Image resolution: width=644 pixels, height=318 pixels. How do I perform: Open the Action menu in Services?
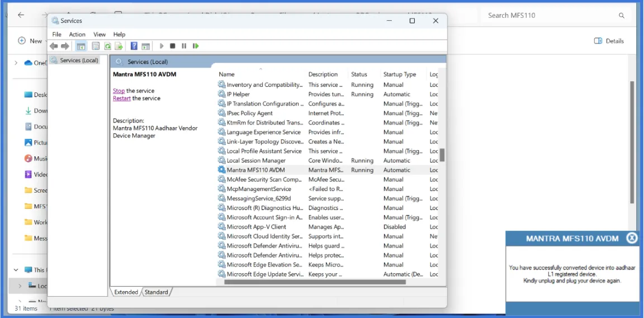coord(77,35)
